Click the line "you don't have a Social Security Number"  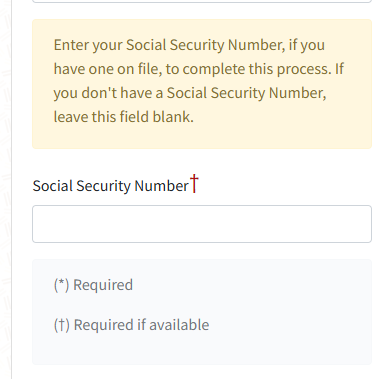click(x=190, y=93)
